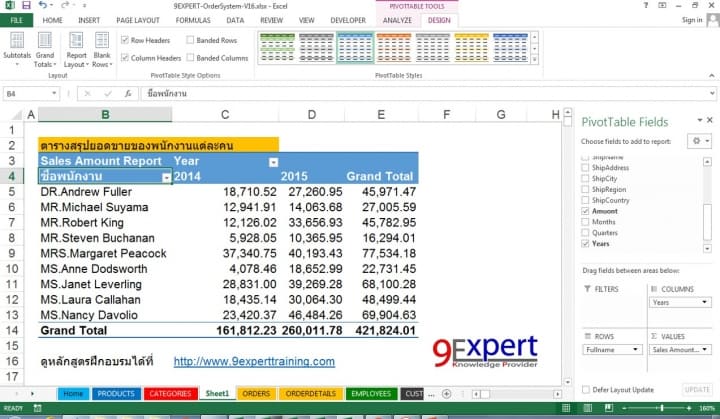
Task: Open the 9experttraining.com hyperlink
Action: pos(254,361)
